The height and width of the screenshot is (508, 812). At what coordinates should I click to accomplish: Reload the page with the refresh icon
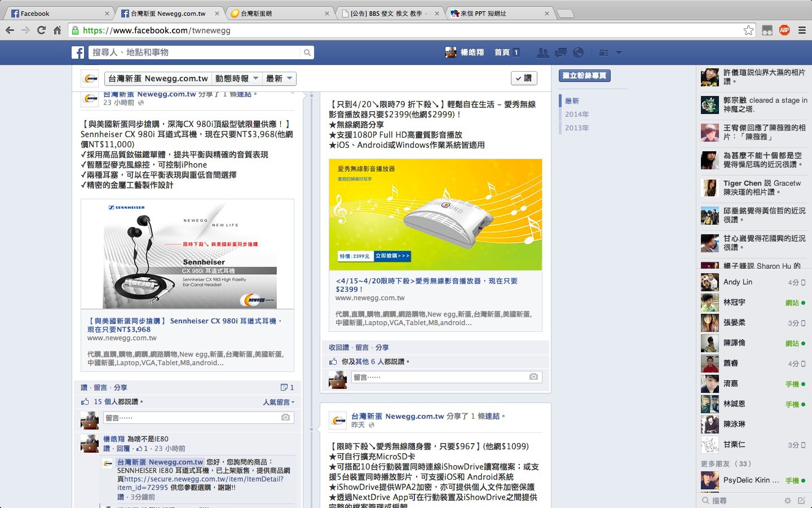41,30
